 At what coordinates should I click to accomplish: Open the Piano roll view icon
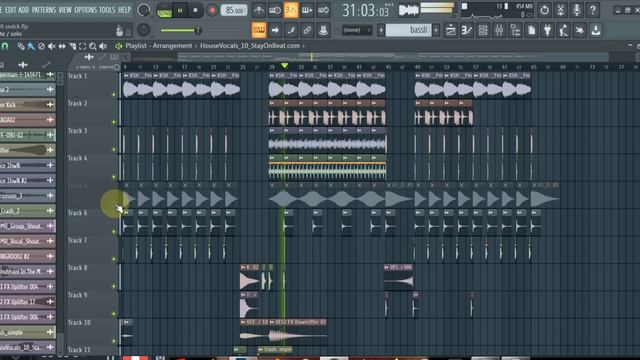coord(467,30)
